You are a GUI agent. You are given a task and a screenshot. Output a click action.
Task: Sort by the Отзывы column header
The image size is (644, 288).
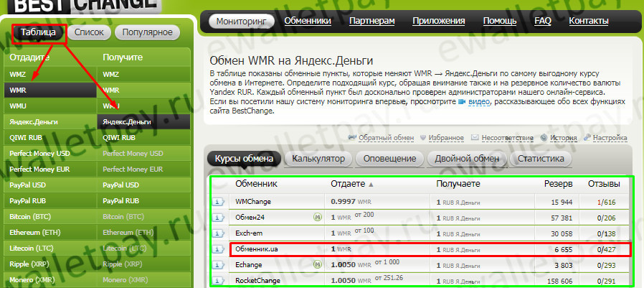(x=604, y=185)
